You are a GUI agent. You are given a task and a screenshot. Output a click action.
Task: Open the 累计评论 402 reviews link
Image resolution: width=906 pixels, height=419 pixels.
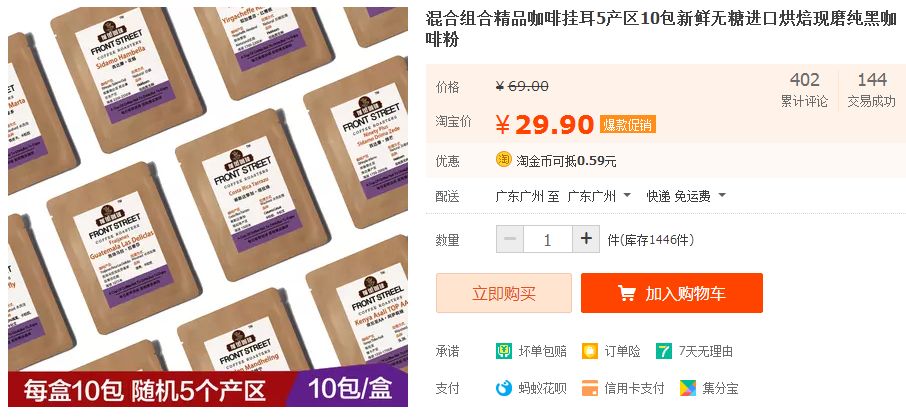click(x=804, y=90)
